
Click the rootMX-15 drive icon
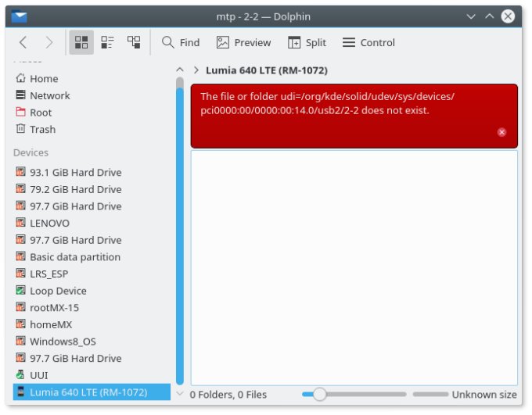pyautogui.click(x=20, y=306)
